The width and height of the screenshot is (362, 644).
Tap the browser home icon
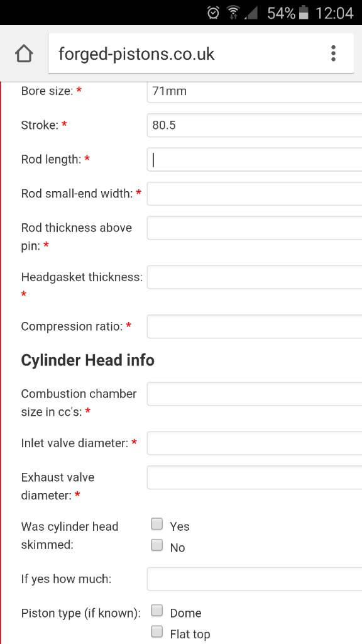point(24,54)
